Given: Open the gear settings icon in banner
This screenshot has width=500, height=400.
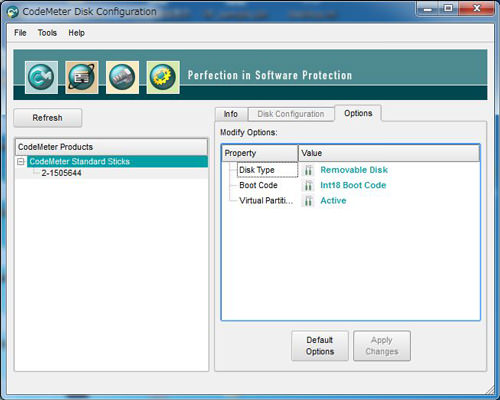Looking at the screenshot, I should pos(163,77).
